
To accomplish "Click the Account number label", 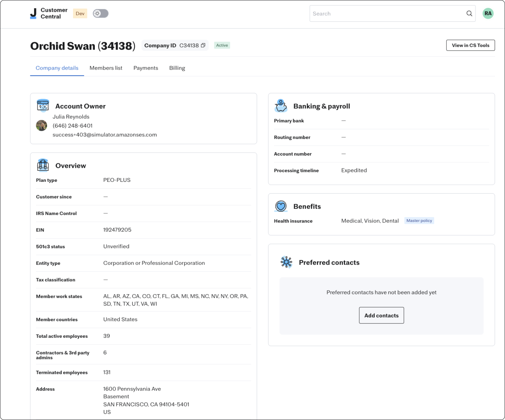I will point(293,154).
